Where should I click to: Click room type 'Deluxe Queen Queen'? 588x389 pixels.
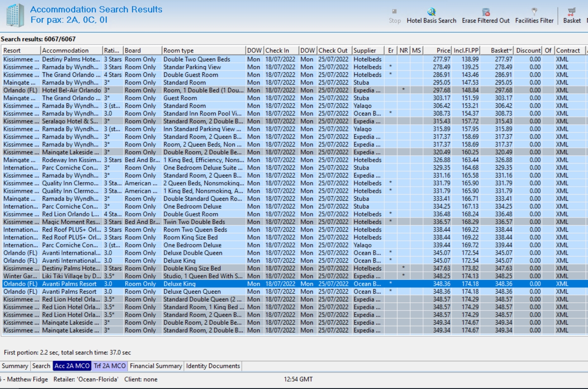[x=192, y=292]
